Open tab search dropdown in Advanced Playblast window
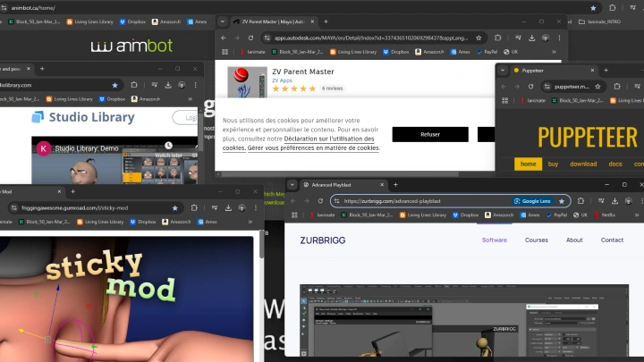This screenshot has width=644, height=362. (x=292, y=185)
